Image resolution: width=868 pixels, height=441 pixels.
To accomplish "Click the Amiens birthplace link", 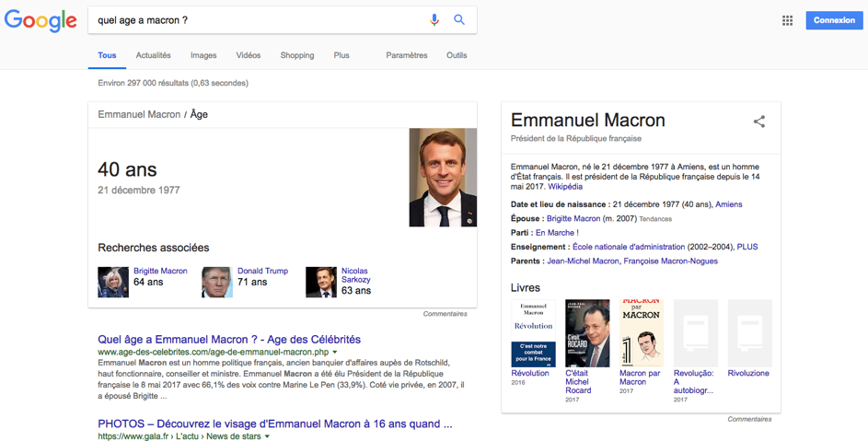I will [x=728, y=204].
